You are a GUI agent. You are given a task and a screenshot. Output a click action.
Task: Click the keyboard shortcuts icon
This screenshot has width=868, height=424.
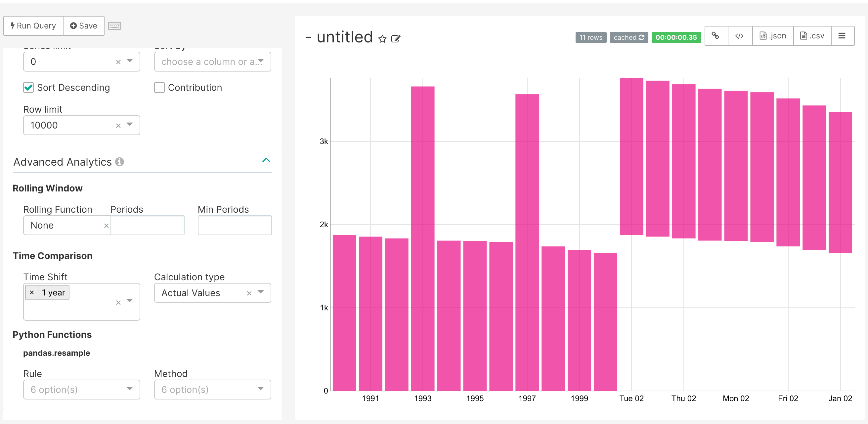tap(114, 26)
